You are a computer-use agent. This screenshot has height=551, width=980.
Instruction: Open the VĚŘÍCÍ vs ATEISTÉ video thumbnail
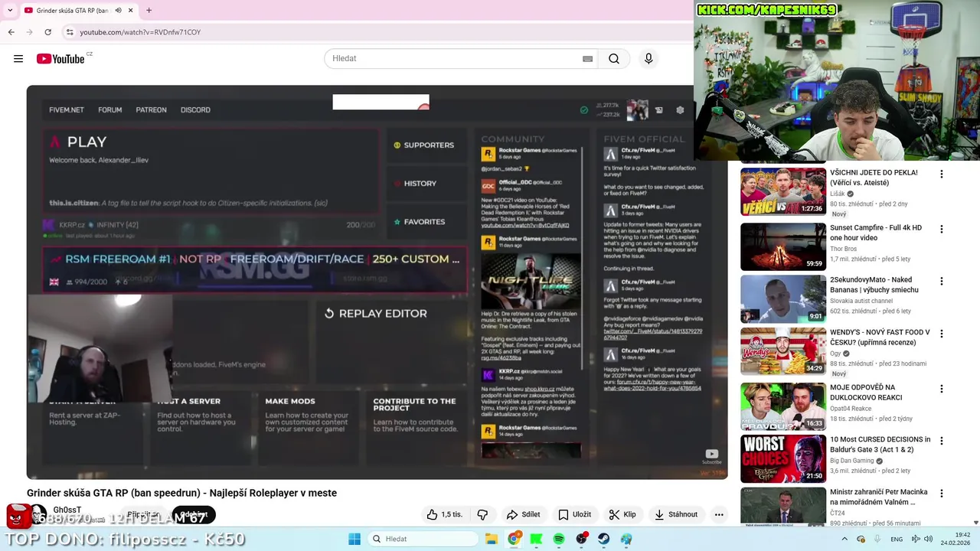(x=783, y=192)
